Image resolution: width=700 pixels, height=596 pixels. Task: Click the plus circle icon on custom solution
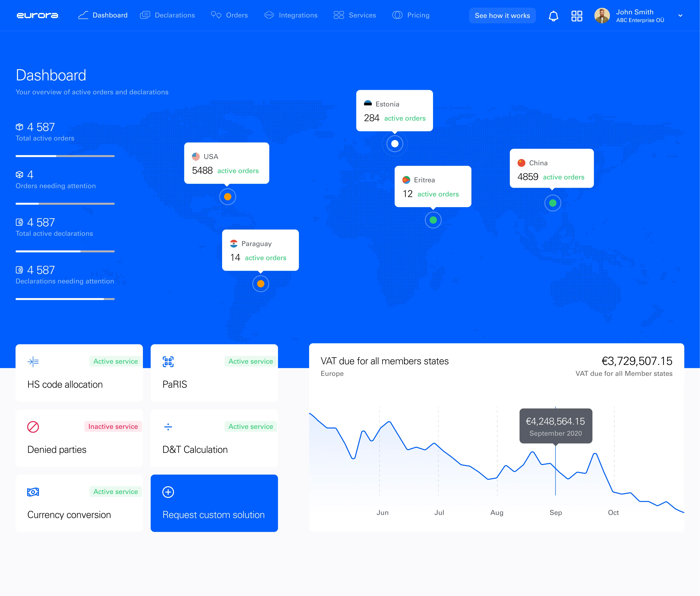pyautogui.click(x=168, y=492)
